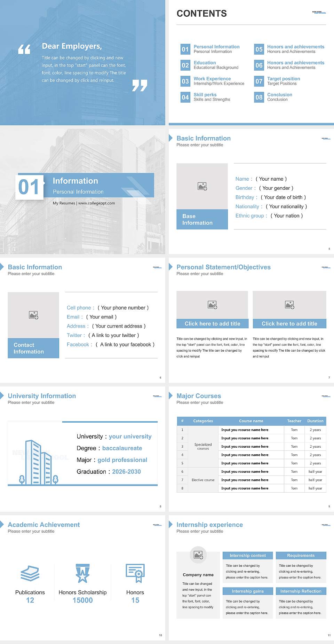Open Target position contents entry
Image resolution: width=334 pixels, height=644 pixels.
(284, 81)
